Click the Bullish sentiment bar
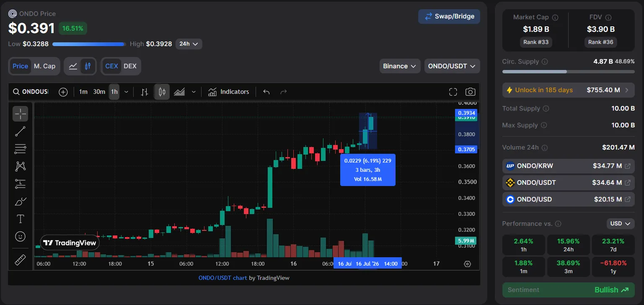Image resolution: width=644 pixels, height=305 pixels. pyautogui.click(x=568, y=290)
